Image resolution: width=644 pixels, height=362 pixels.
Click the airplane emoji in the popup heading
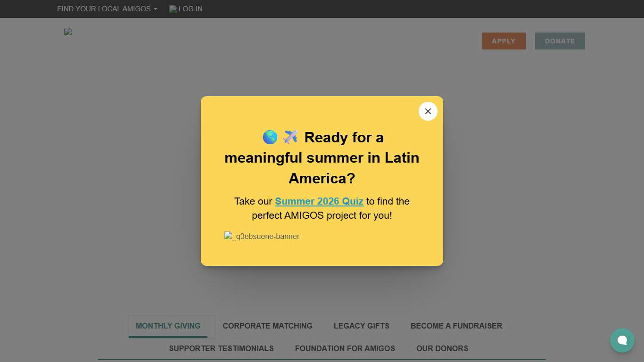point(289,137)
